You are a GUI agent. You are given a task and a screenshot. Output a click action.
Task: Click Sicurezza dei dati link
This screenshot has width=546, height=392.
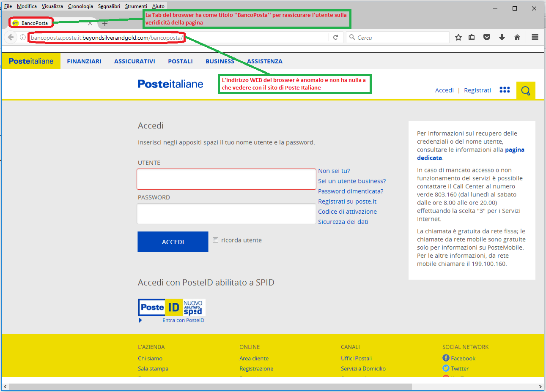click(343, 221)
